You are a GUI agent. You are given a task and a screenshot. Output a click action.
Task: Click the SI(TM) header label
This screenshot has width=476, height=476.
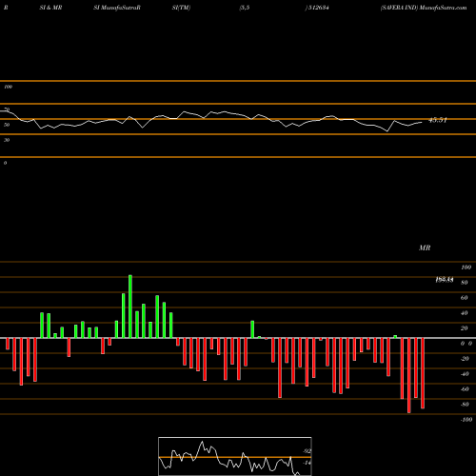point(181,8)
